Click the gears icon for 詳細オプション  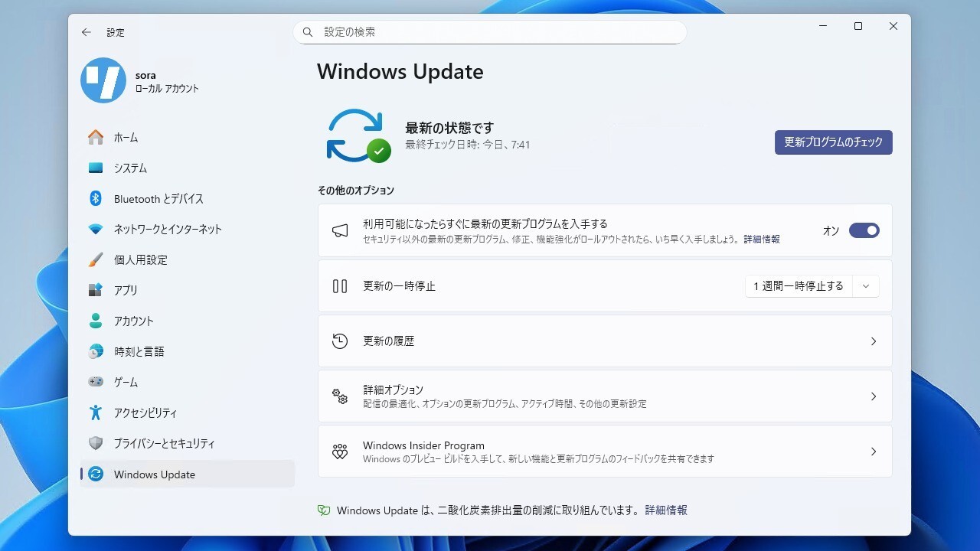[x=340, y=396]
